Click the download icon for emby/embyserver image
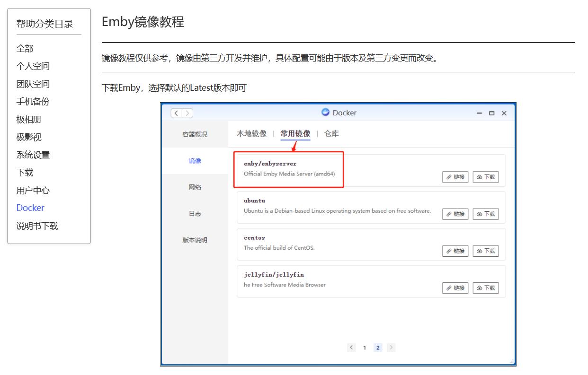 coord(486,177)
